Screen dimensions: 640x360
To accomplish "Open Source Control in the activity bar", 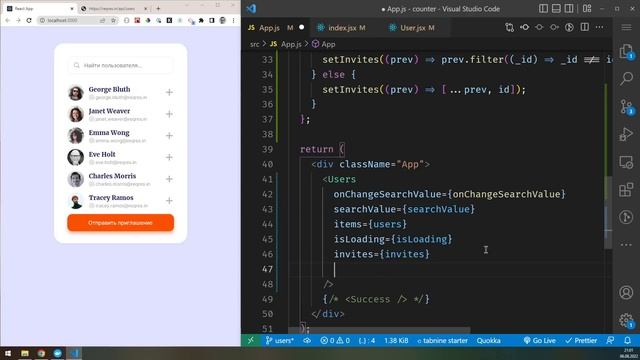I will pos(626,107).
